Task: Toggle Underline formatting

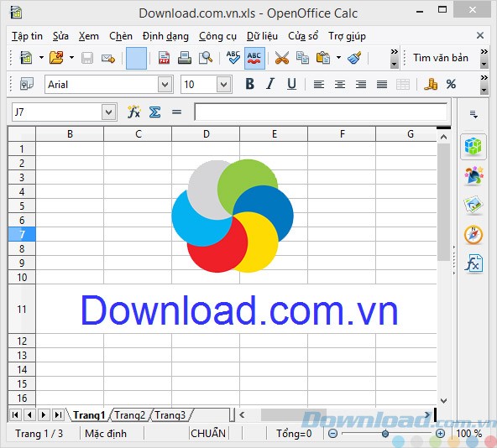Action: click(x=291, y=84)
